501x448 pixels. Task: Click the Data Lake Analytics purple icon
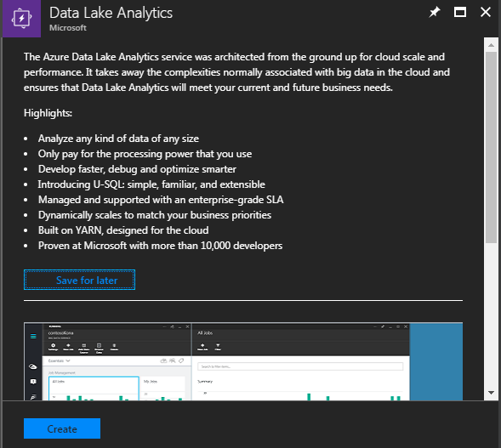coord(21,19)
